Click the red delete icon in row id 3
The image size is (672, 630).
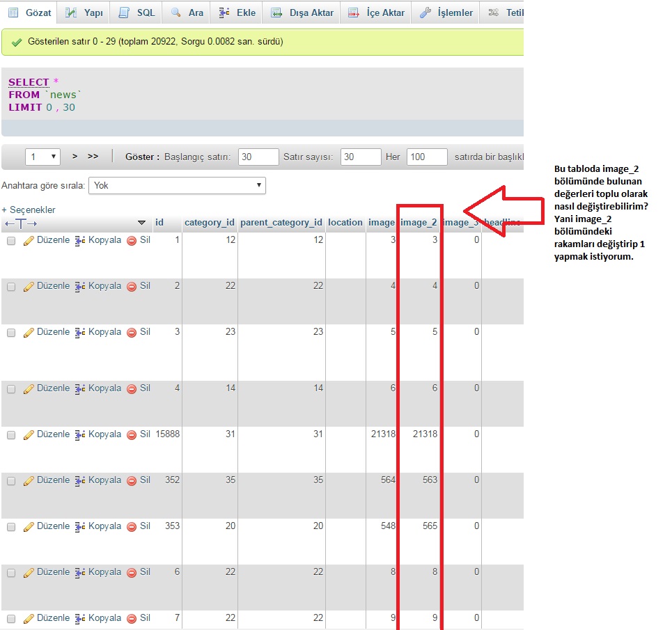click(x=132, y=332)
